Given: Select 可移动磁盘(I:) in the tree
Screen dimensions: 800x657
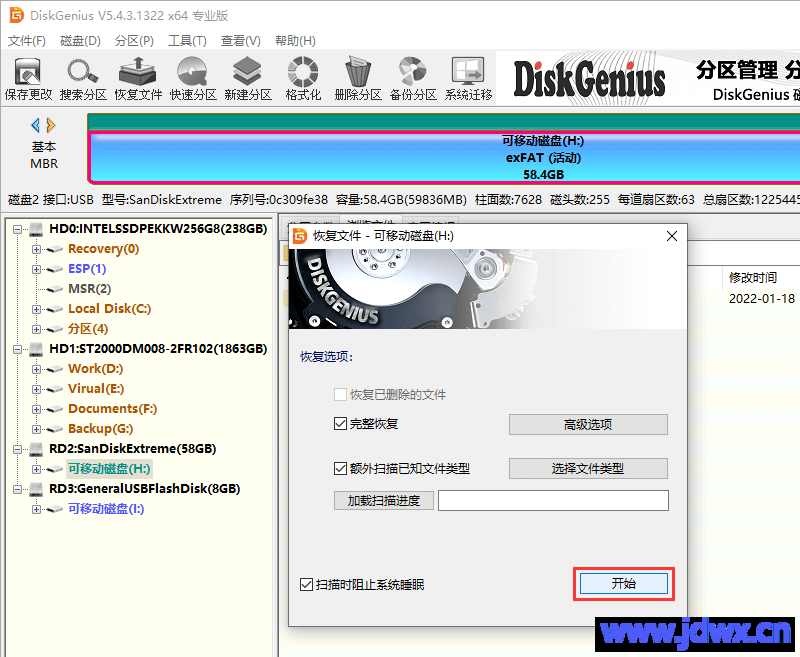Looking at the screenshot, I should tap(106, 509).
